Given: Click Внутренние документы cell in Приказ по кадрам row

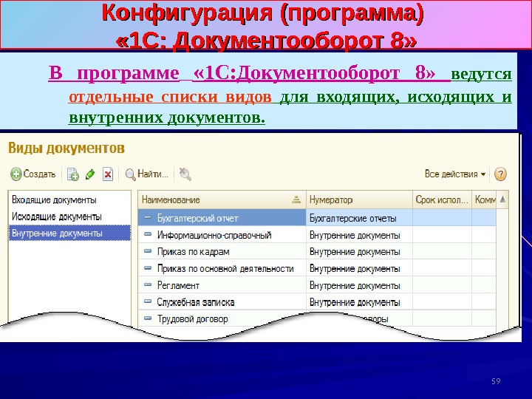Looking at the screenshot, I should pos(359,251).
